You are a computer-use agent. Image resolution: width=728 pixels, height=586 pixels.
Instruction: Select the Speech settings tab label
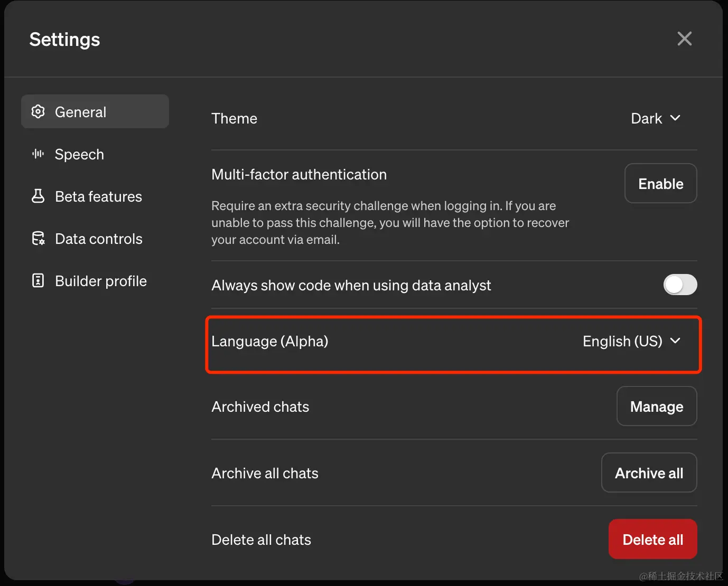(79, 154)
